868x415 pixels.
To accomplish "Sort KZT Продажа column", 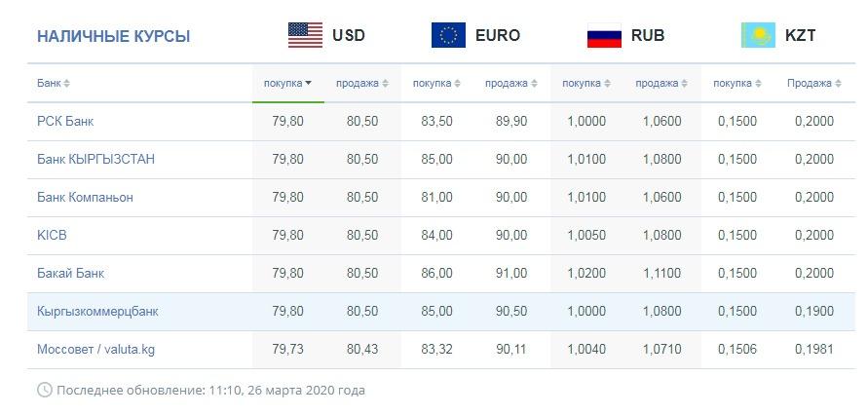I will point(838,84).
